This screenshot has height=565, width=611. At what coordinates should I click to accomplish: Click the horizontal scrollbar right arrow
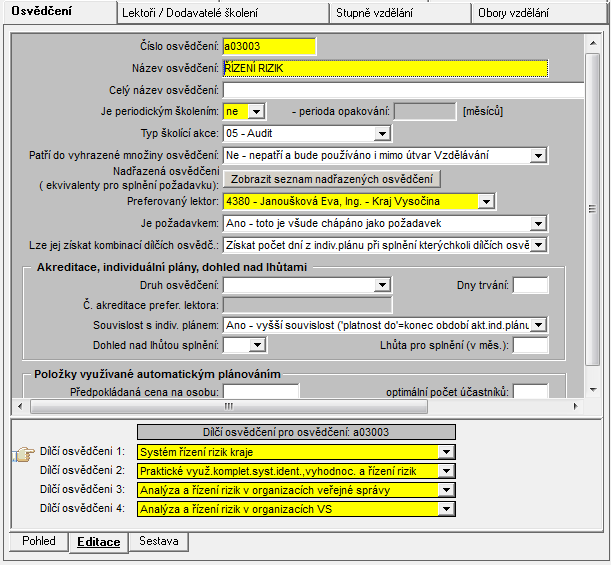coord(576,406)
